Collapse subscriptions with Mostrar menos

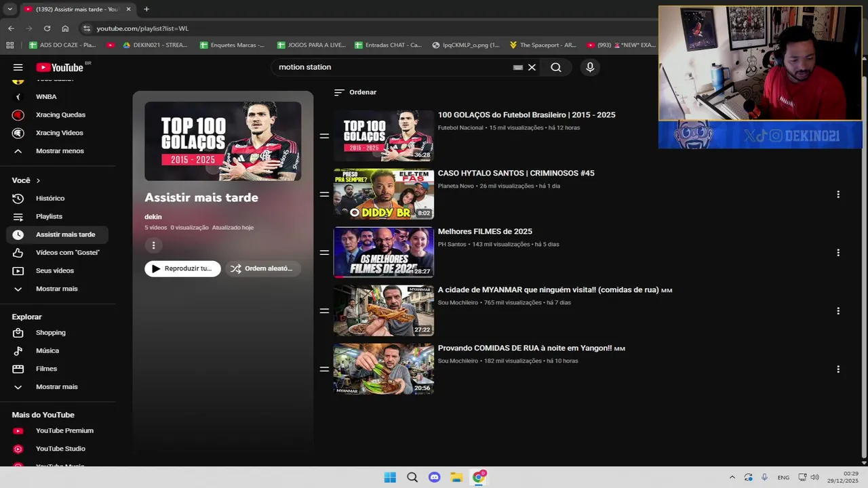61,151
